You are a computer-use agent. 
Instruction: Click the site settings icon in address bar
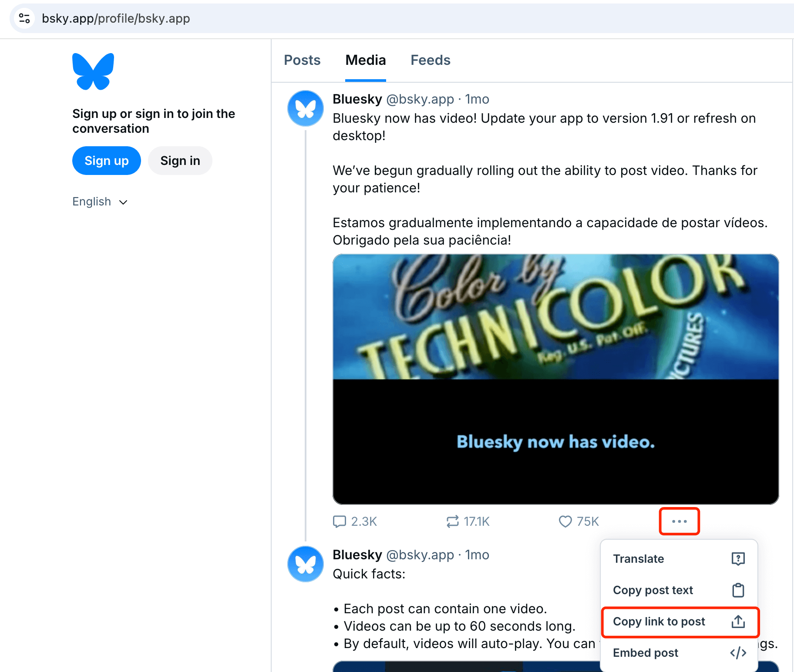point(24,18)
